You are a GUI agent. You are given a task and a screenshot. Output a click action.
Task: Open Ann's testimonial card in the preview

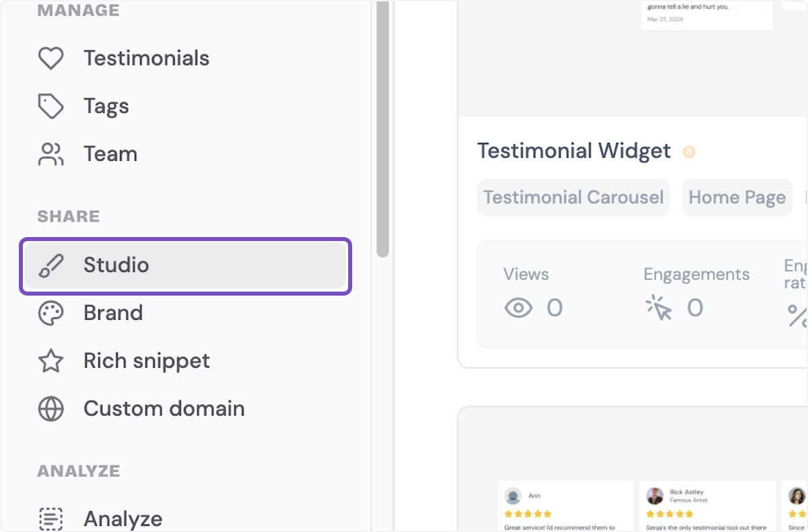566,506
